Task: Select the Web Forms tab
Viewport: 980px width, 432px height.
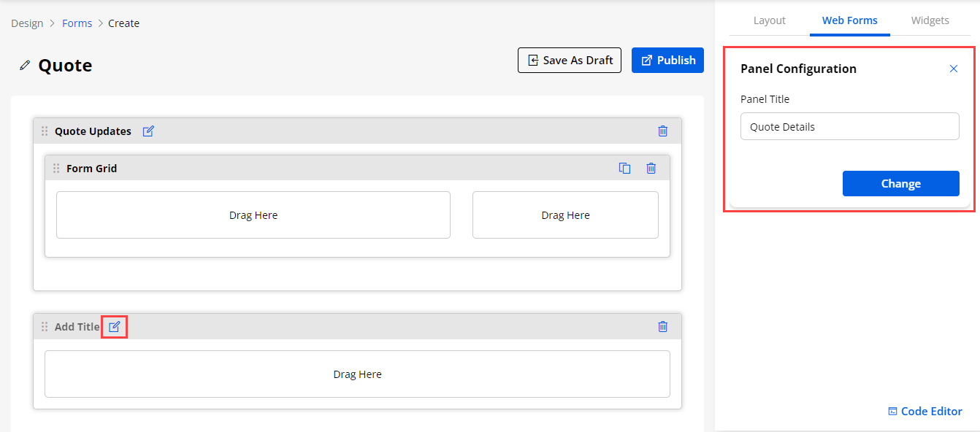Action: click(x=849, y=20)
